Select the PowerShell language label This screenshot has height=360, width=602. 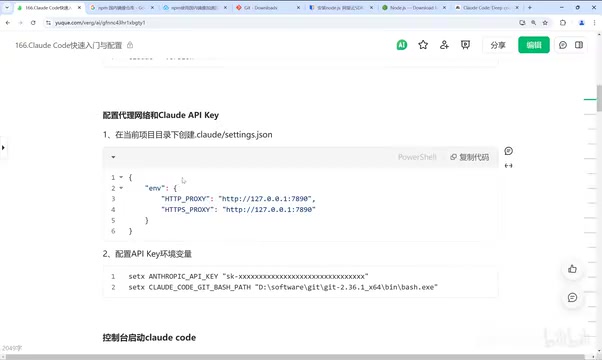(417, 157)
